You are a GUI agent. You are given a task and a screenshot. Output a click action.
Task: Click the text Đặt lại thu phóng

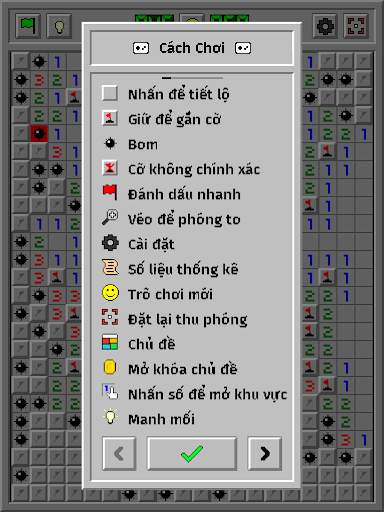click(188, 319)
